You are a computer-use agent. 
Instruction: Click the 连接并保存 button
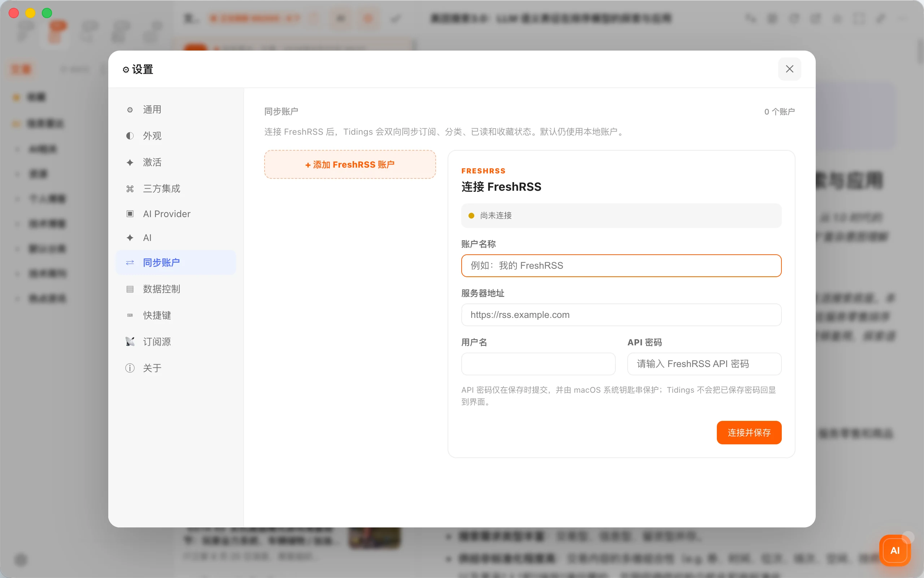(749, 432)
